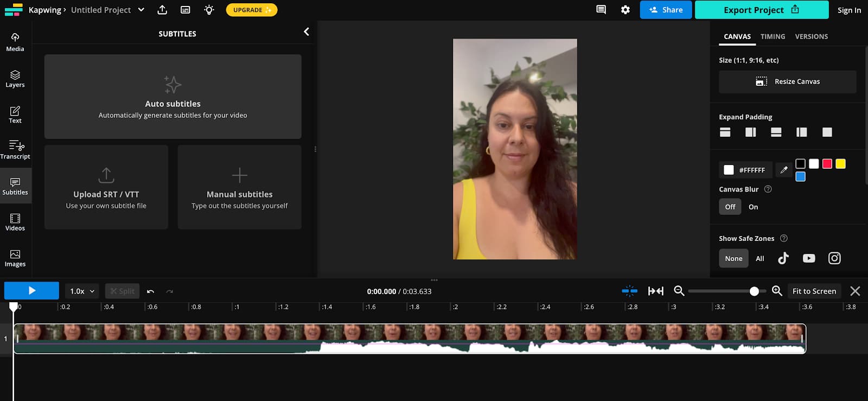Open the Layers panel icon
This screenshot has width=868, height=401.
pos(15,78)
